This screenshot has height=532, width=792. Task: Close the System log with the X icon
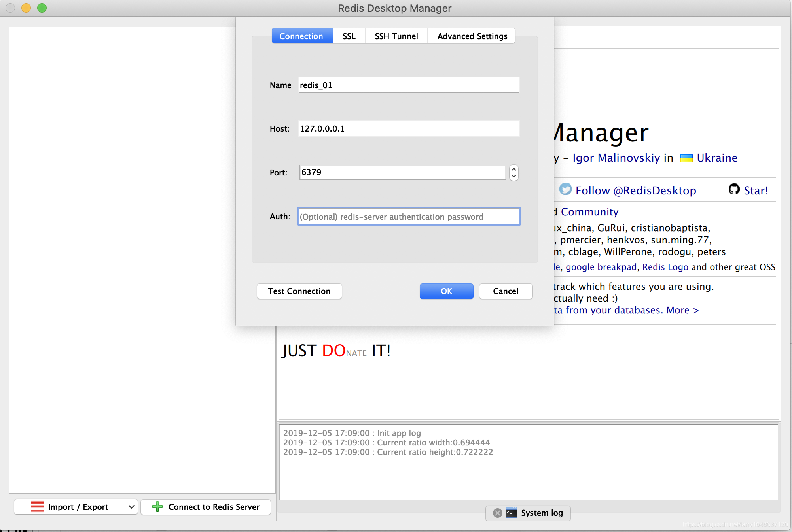(498, 513)
